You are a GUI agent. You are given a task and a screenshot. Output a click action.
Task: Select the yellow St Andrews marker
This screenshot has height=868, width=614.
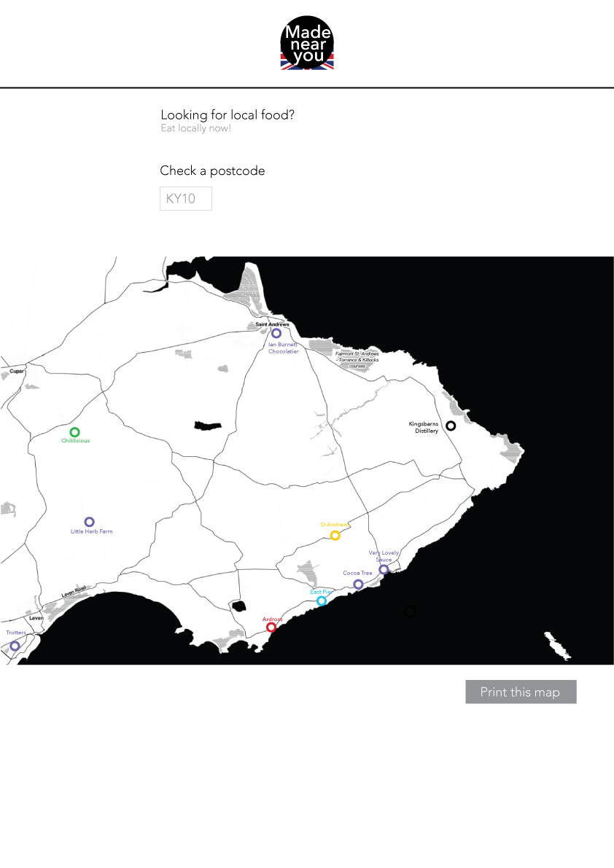click(x=335, y=536)
